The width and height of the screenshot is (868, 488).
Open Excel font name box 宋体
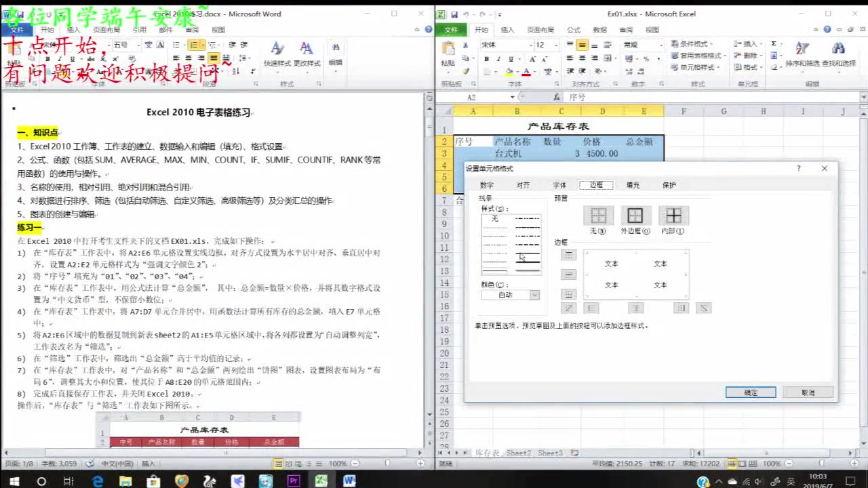[507, 45]
